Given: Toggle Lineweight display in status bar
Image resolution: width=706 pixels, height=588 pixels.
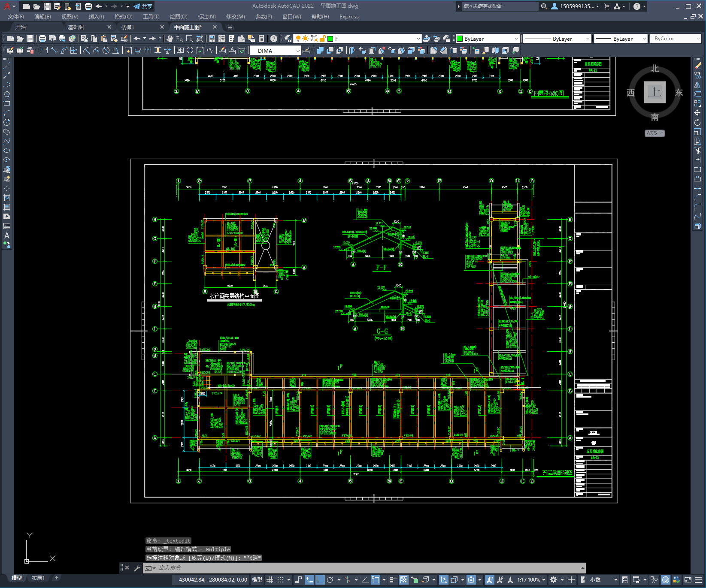Looking at the screenshot, I should tap(393, 580).
